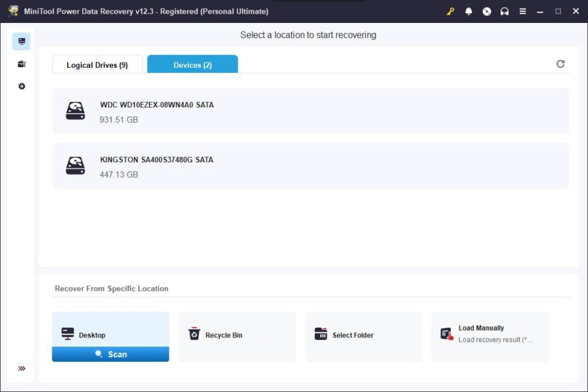Click the Recycle Bin trash icon
Viewport: 588px width, 392px height.
coord(194,333)
